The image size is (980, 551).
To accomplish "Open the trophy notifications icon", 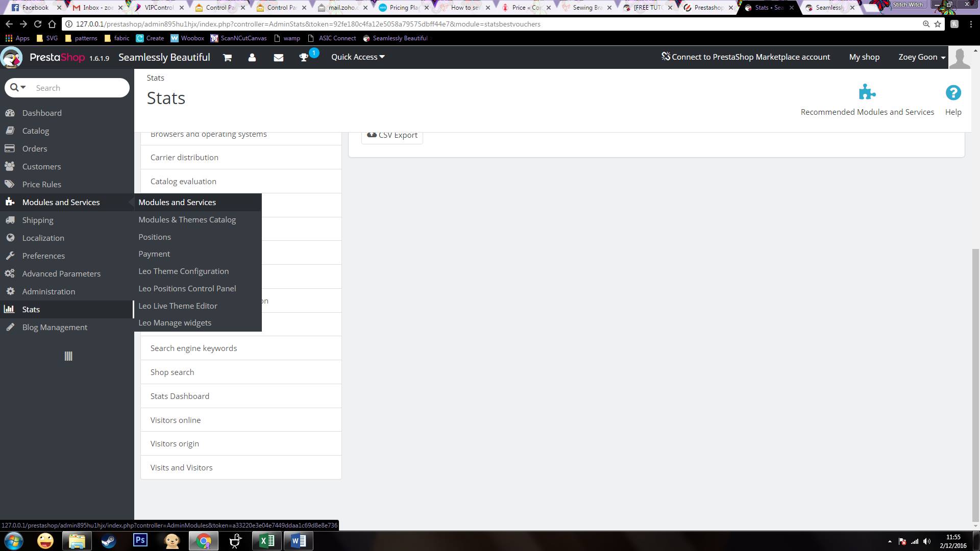I will pyautogui.click(x=304, y=58).
